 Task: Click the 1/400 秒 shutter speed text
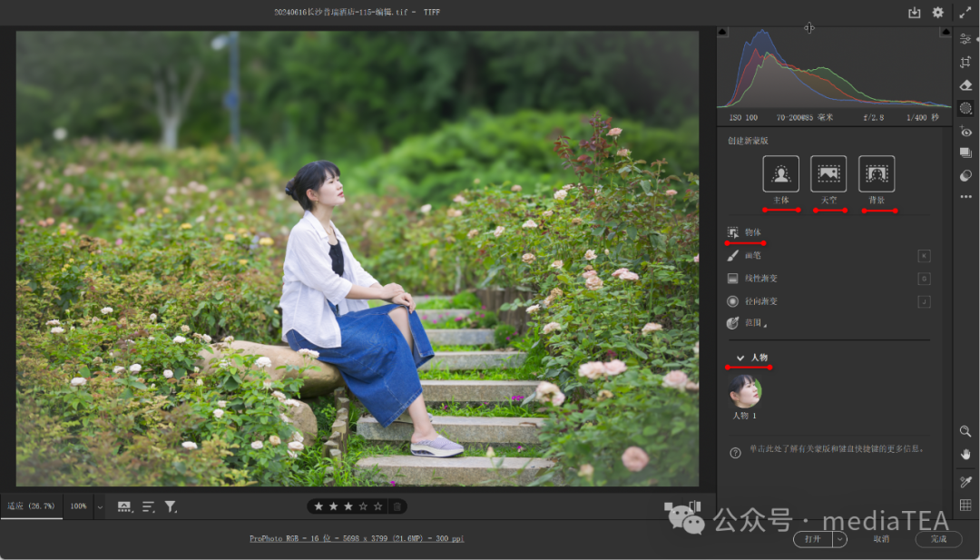tap(923, 117)
